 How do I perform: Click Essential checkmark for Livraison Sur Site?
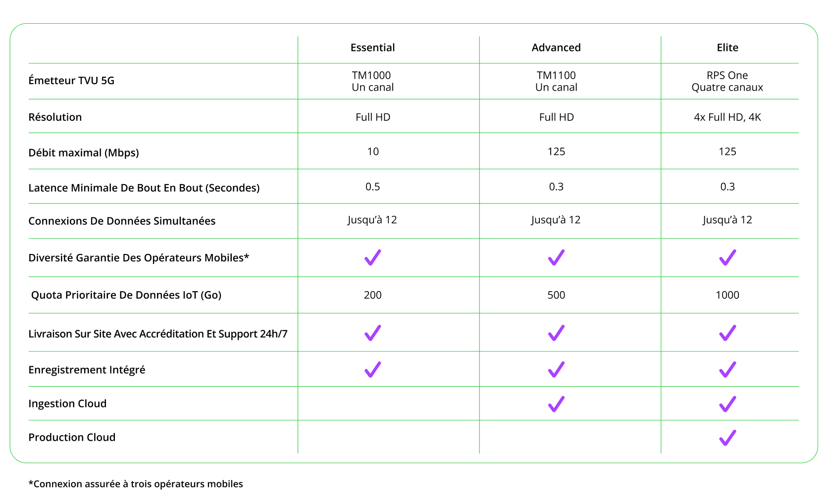(x=372, y=333)
